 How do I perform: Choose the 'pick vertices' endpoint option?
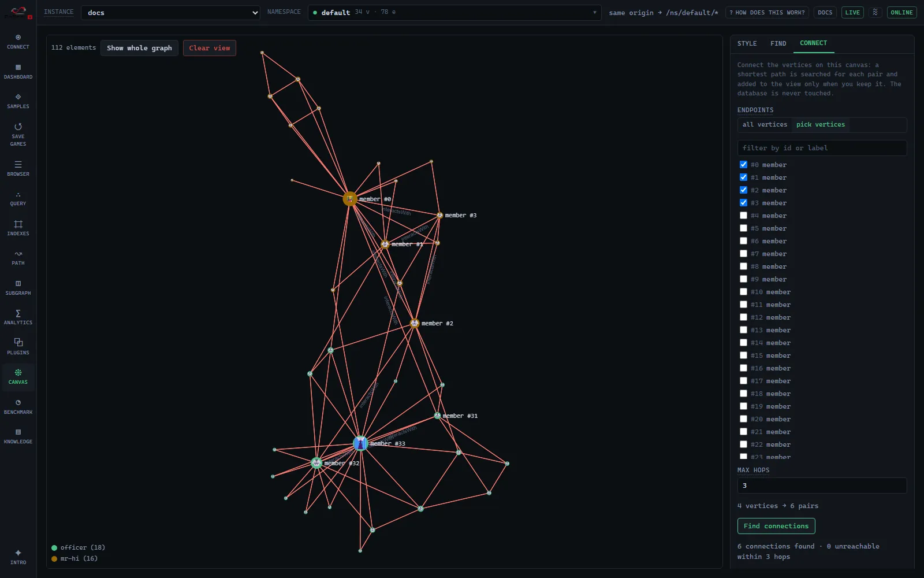[820, 125]
